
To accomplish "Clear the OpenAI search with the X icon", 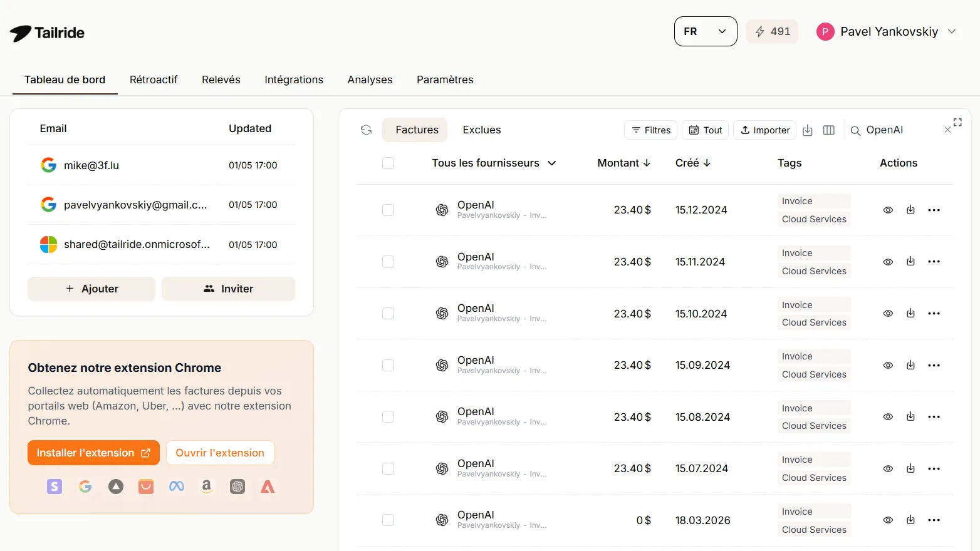I will pos(947,130).
